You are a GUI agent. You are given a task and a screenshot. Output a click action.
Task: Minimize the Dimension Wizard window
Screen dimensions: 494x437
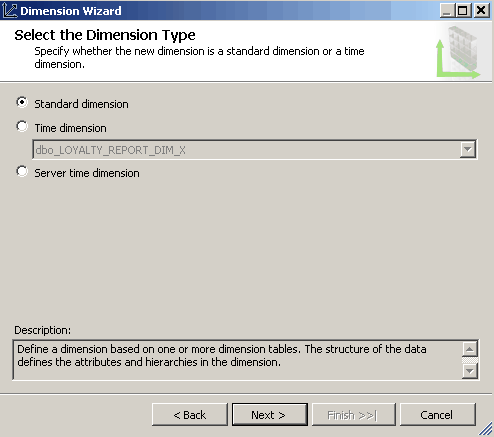point(447,11)
